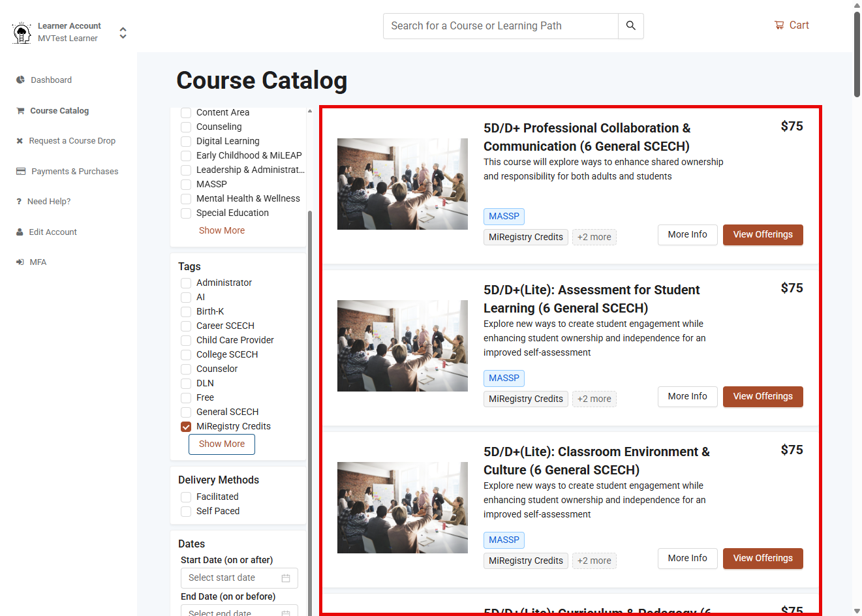Open Edit Account sidebar link

(x=53, y=232)
